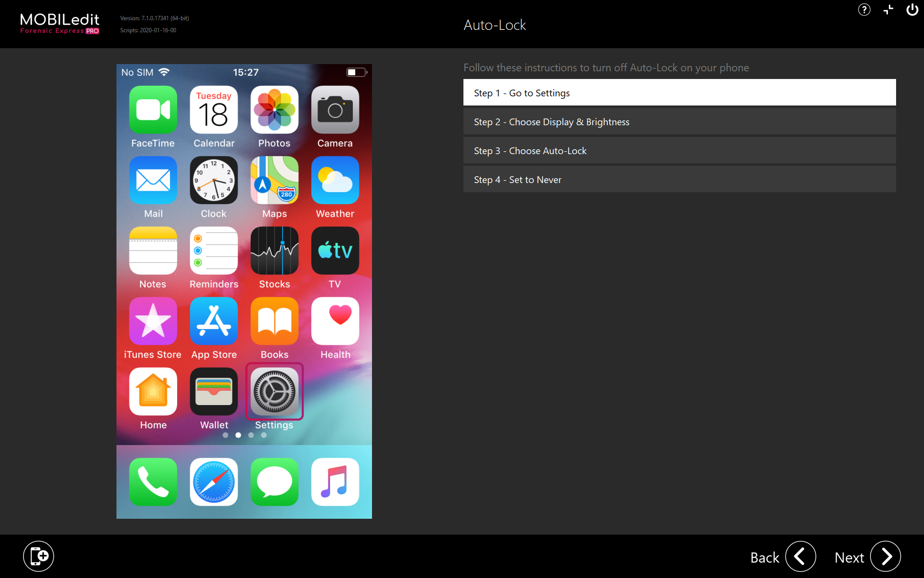
Task: Tap the Music note icon in dock
Action: click(x=335, y=482)
